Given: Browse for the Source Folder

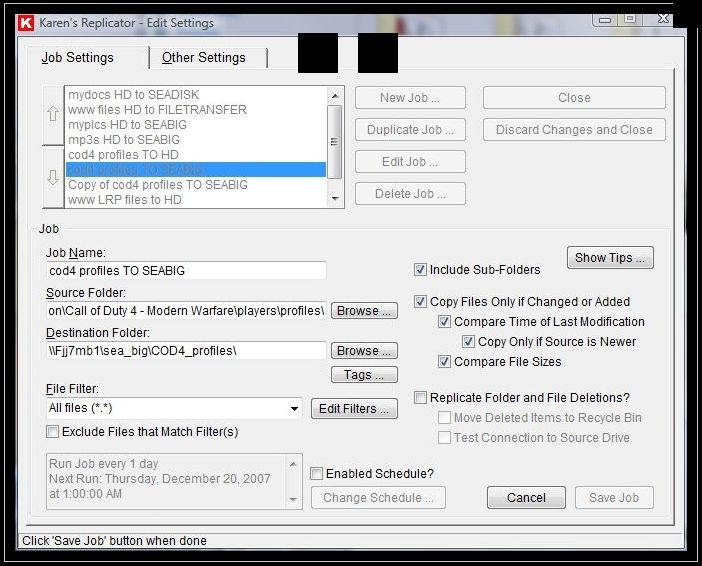Looking at the screenshot, I should pyautogui.click(x=364, y=311).
